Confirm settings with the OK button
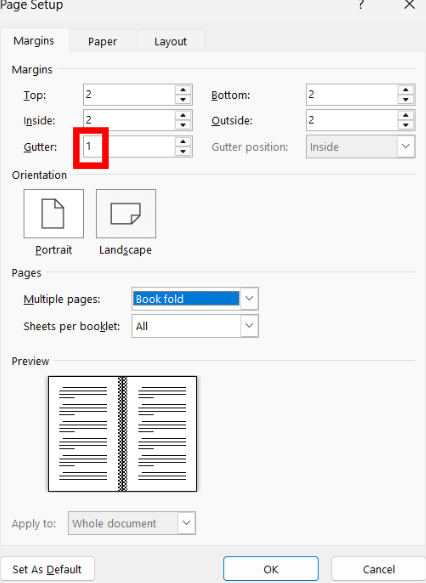 tap(271, 569)
